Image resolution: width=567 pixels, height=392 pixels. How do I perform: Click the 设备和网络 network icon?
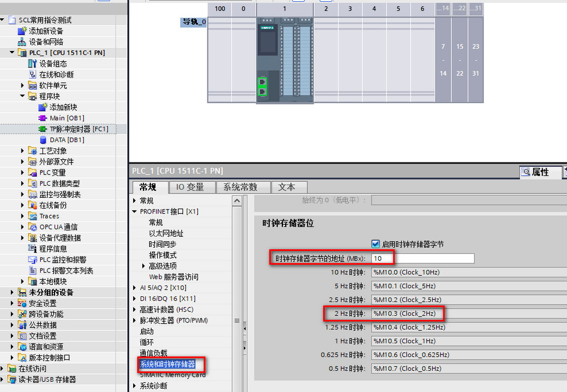click(x=22, y=42)
